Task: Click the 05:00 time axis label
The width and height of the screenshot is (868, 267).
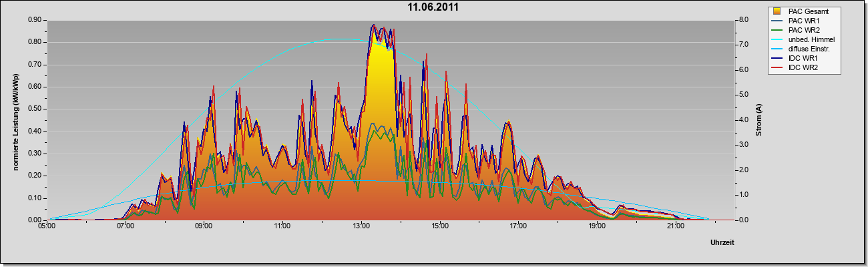Action: coord(47,227)
